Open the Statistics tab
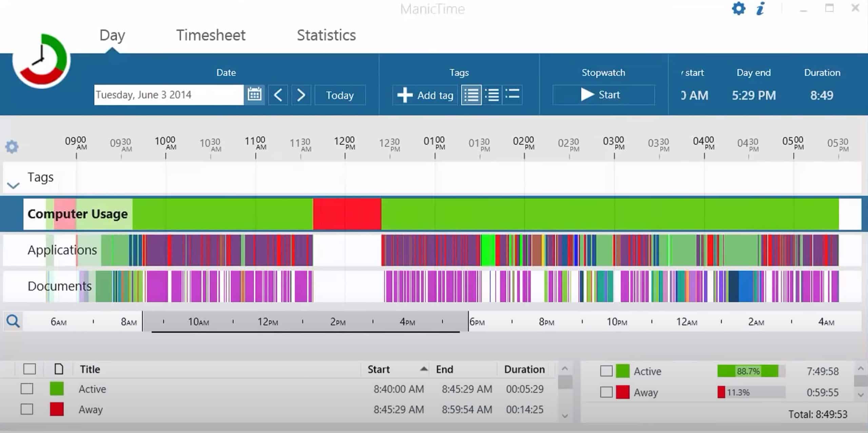 click(326, 35)
